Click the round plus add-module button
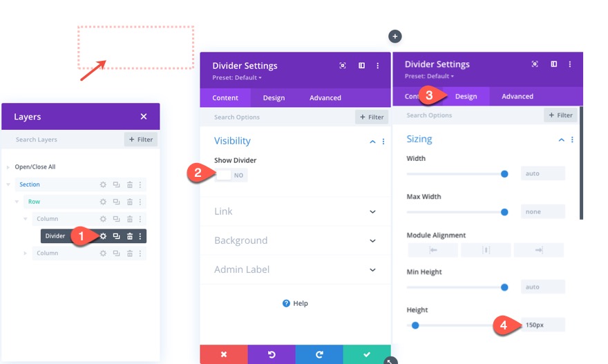This screenshot has height=364, width=608. [x=395, y=37]
